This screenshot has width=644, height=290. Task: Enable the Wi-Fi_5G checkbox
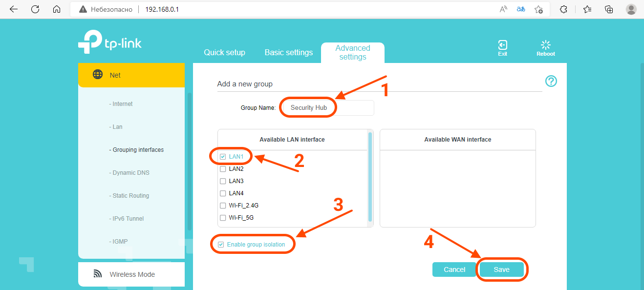point(223,218)
